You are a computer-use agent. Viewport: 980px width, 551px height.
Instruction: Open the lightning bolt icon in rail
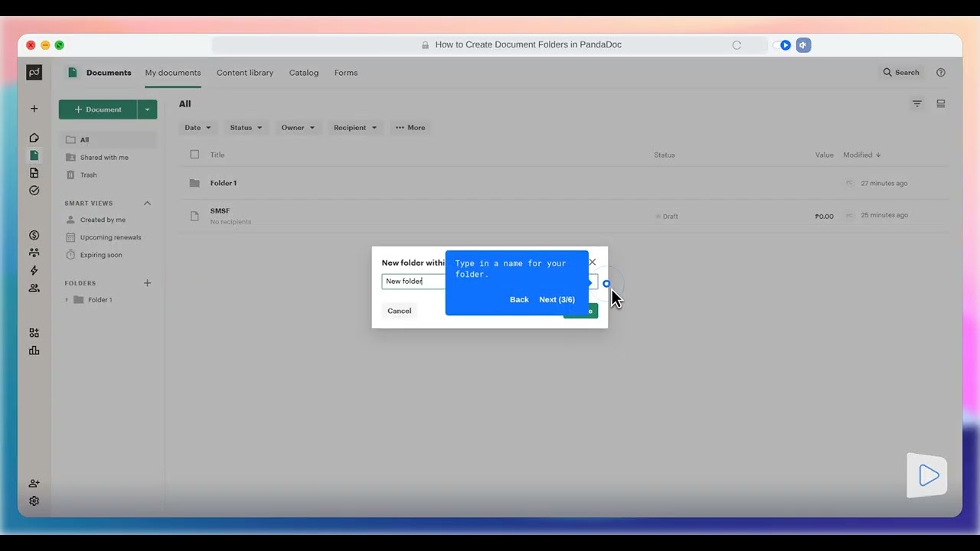[x=34, y=270]
